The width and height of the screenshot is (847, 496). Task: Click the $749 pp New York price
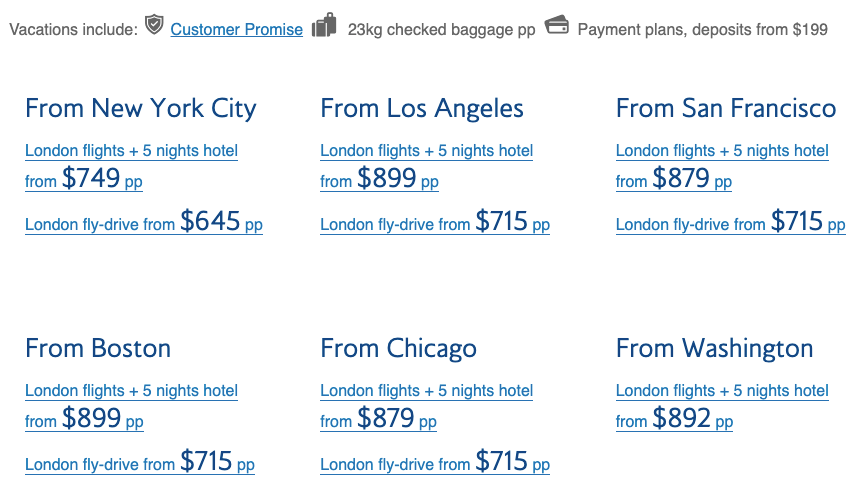click(x=102, y=178)
